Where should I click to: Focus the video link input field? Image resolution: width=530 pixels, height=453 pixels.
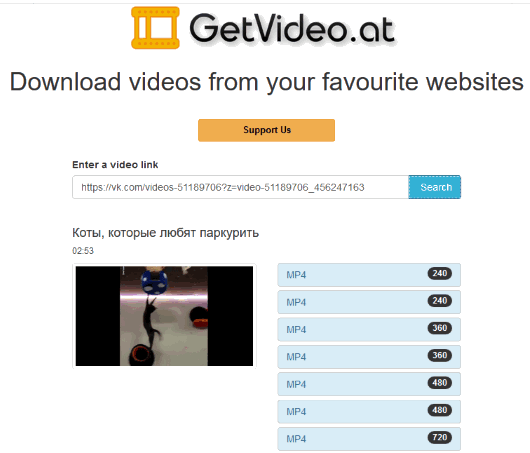pos(240,187)
